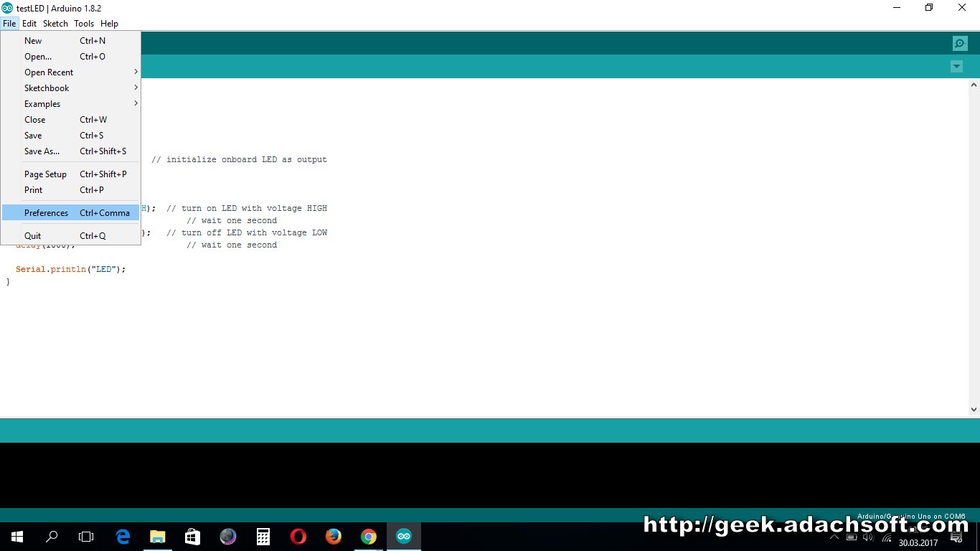Choose Print from the File menu
Image resolution: width=980 pixels, height=551 pixels.
point(70,190)
